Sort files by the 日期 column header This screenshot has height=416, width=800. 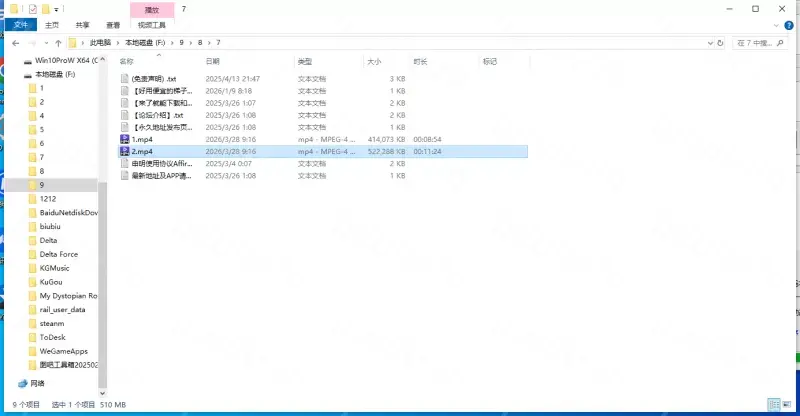[214, 62]
